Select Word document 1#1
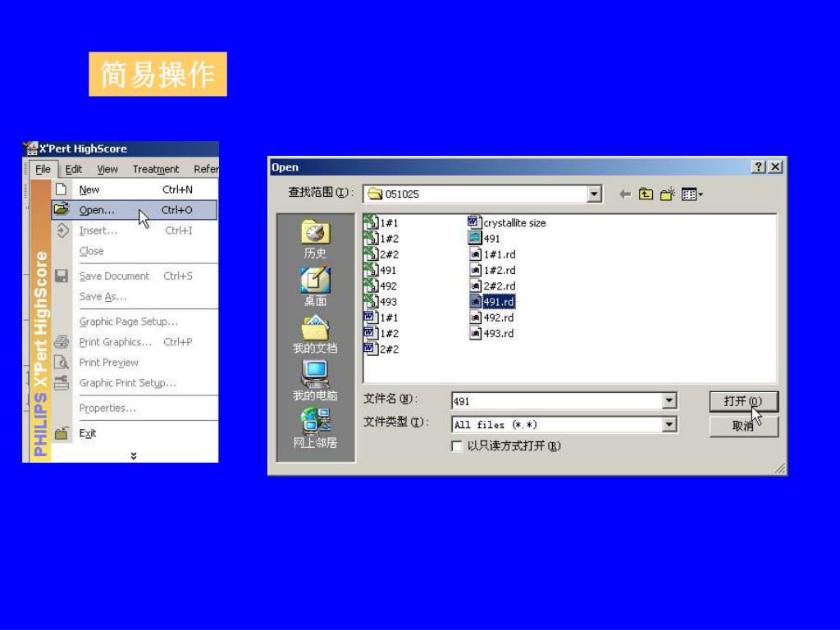The image size is (840, 630). pos(381,317)
